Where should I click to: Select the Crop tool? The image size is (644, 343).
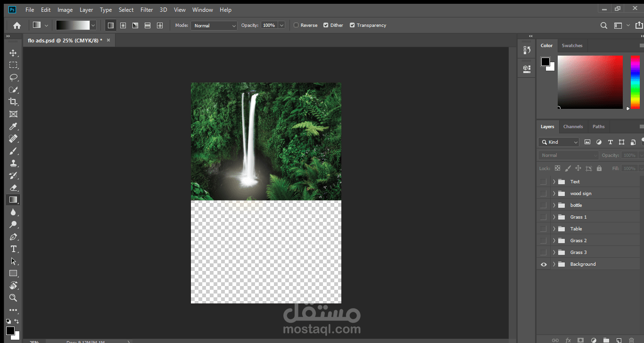[13, 102]
